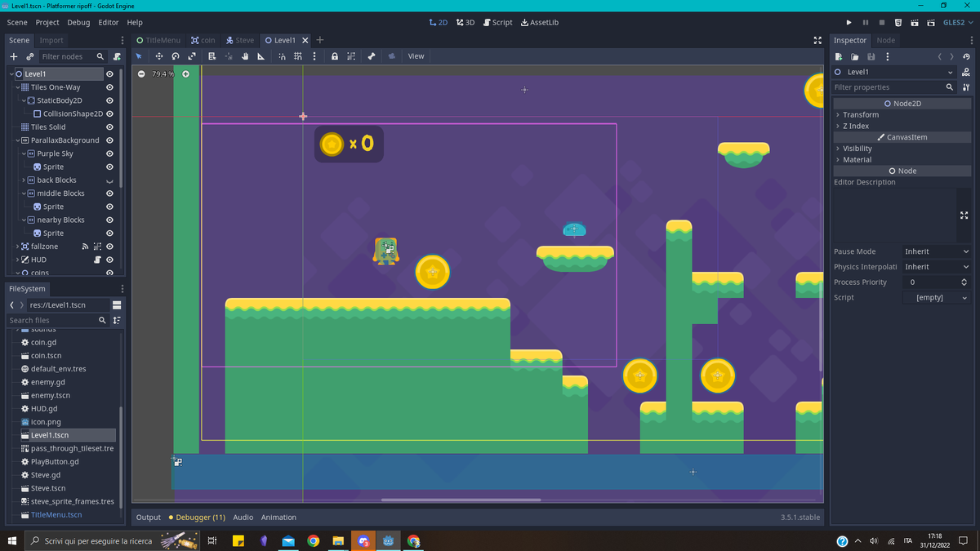Open the Script [empty] dropdown

[937, 298]
